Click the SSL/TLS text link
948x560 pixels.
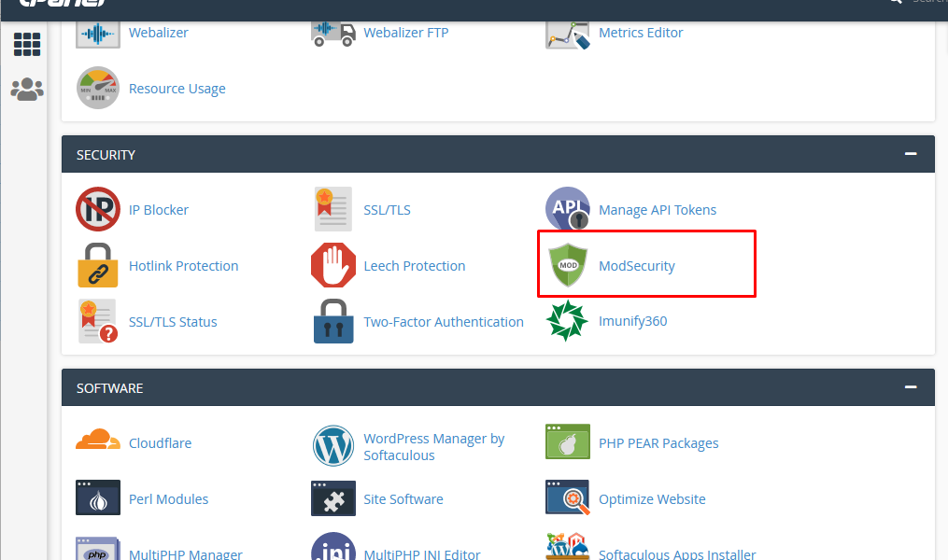[387, 210]
